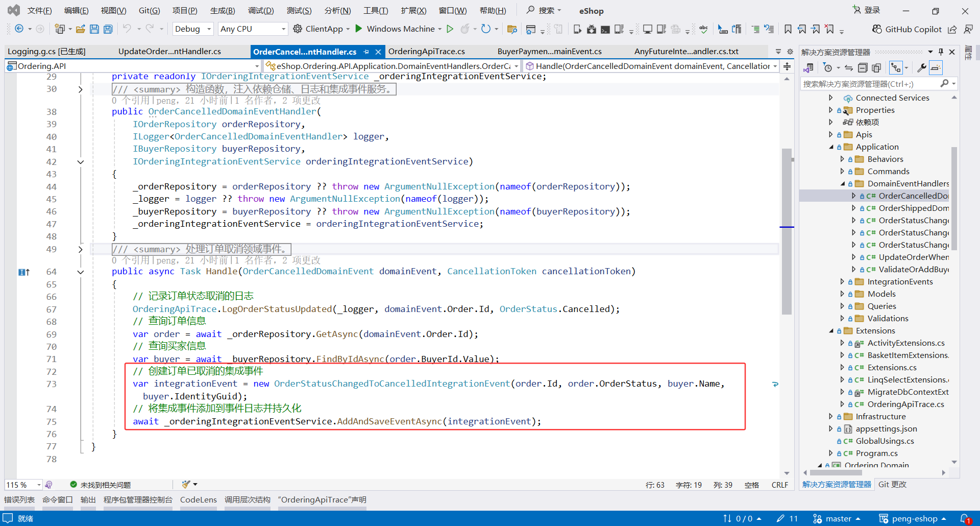Open the 扩展(X) menu
The width and height of the screenshot is (980, 526).
tap(413, 11)
